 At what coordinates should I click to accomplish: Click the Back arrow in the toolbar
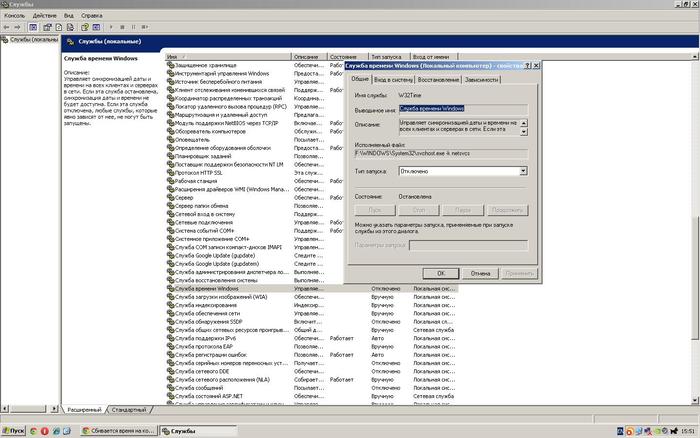point(7,27)
